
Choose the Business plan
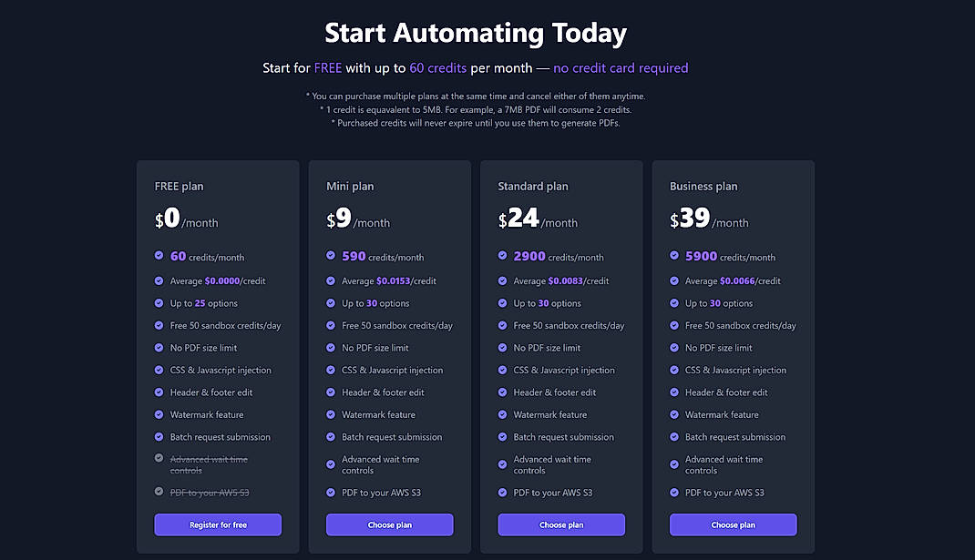(733, 524)
